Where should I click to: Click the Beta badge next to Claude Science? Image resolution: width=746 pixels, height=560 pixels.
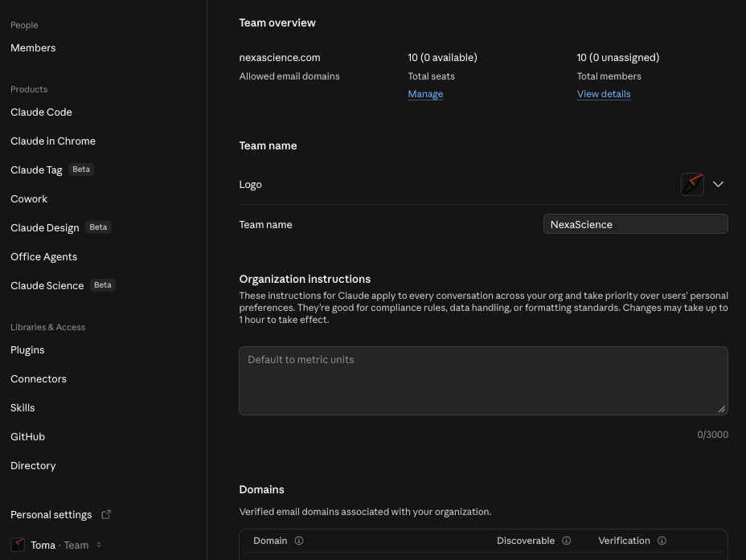click(103, 285)
